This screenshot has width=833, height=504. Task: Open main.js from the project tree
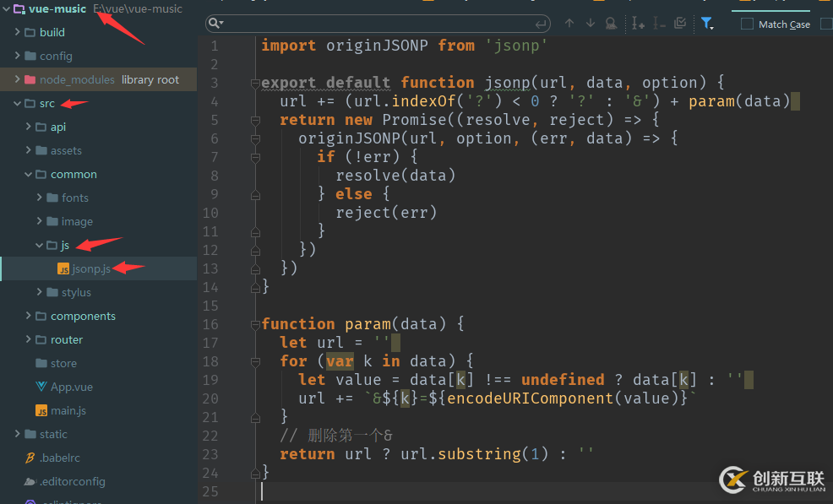(68, 410)
